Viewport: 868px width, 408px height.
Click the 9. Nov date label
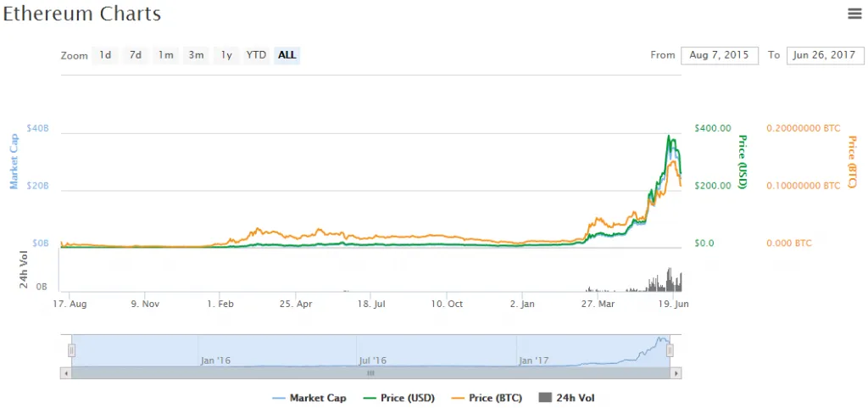[144, 304]
